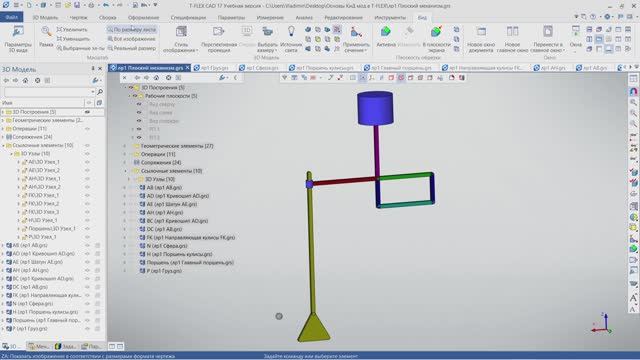
Task: Click new document icon in quick toolbar
Action: click(29, 5)
